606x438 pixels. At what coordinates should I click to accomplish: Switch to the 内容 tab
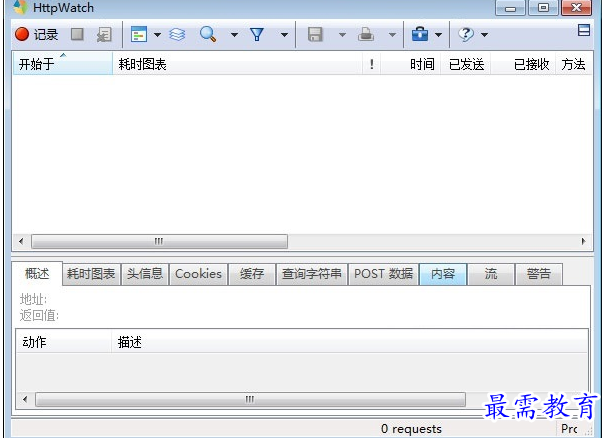[x=443, y=274]
